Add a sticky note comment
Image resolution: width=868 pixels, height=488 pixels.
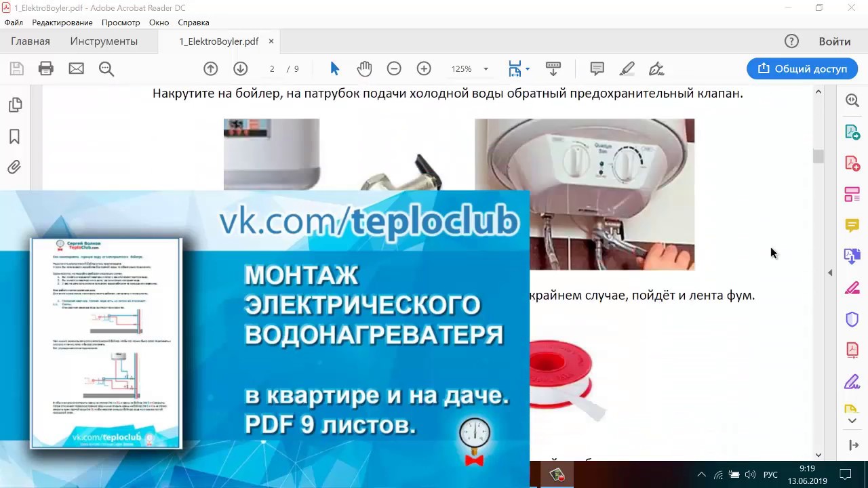[x=597, y=68]
